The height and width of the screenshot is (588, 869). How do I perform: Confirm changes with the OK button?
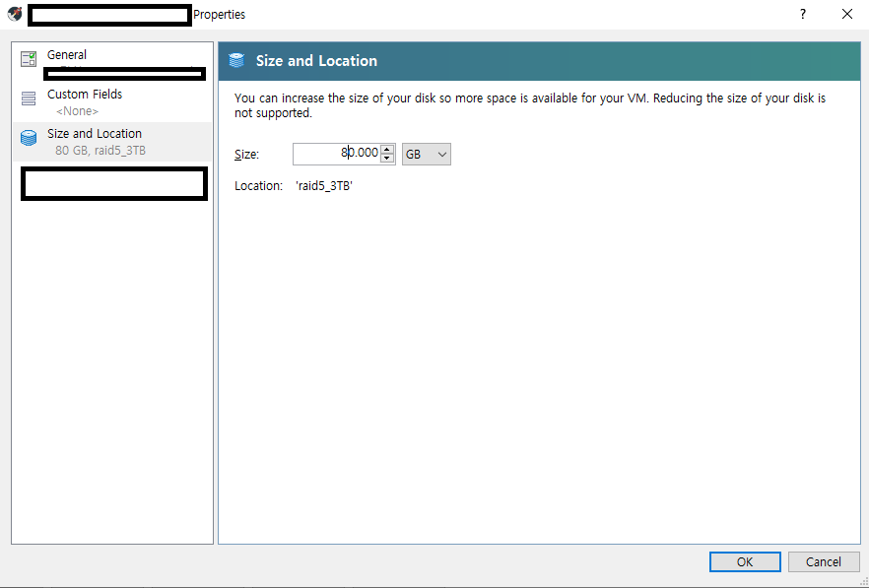coord(745,562)
